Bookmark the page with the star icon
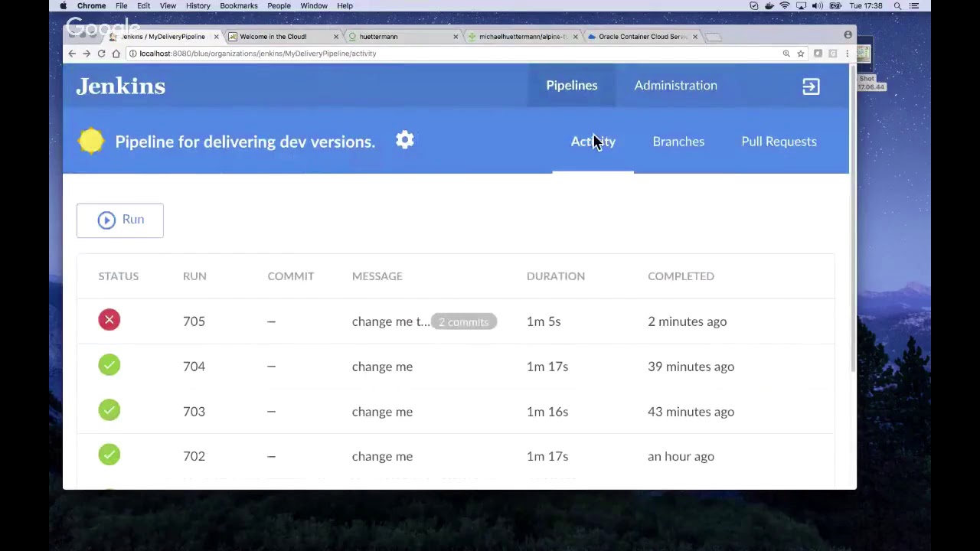The image size is (980, 551). click(801, 54)
